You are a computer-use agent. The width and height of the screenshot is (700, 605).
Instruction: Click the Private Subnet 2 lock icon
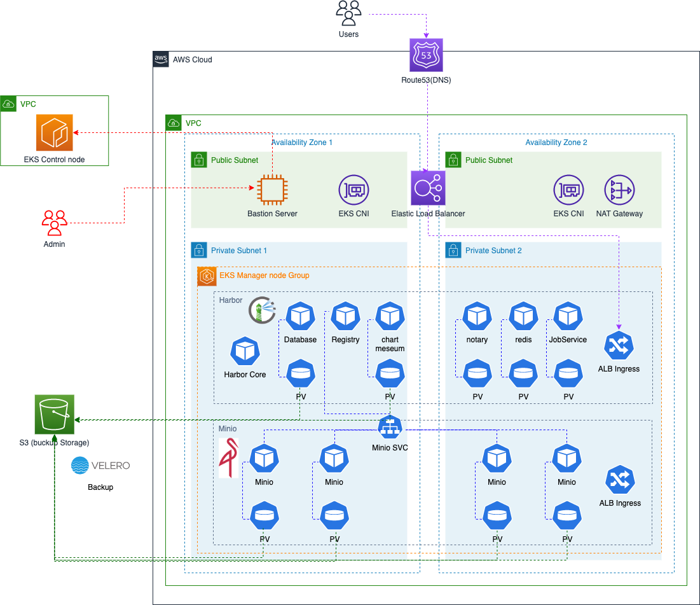tap(453, 250)
